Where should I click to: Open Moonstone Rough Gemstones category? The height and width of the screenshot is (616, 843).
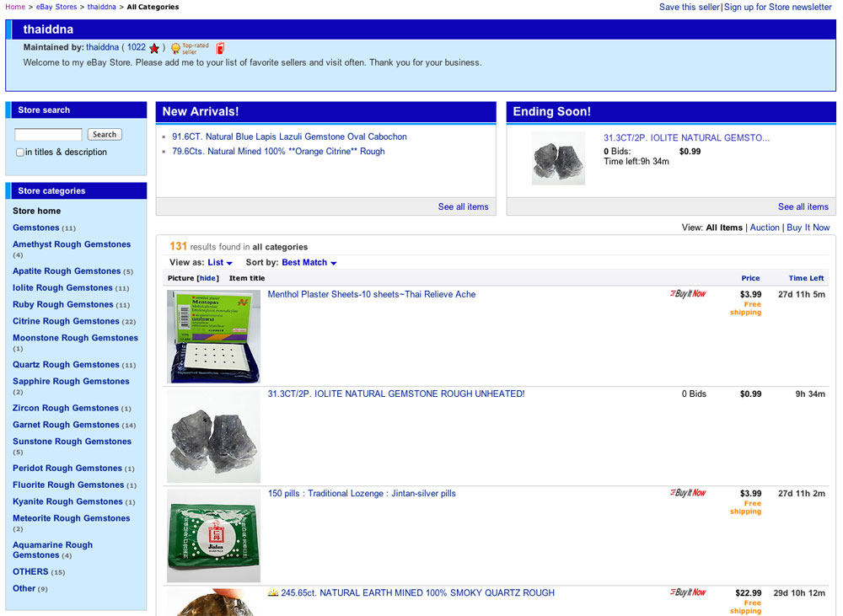click(x=75, y=338)
